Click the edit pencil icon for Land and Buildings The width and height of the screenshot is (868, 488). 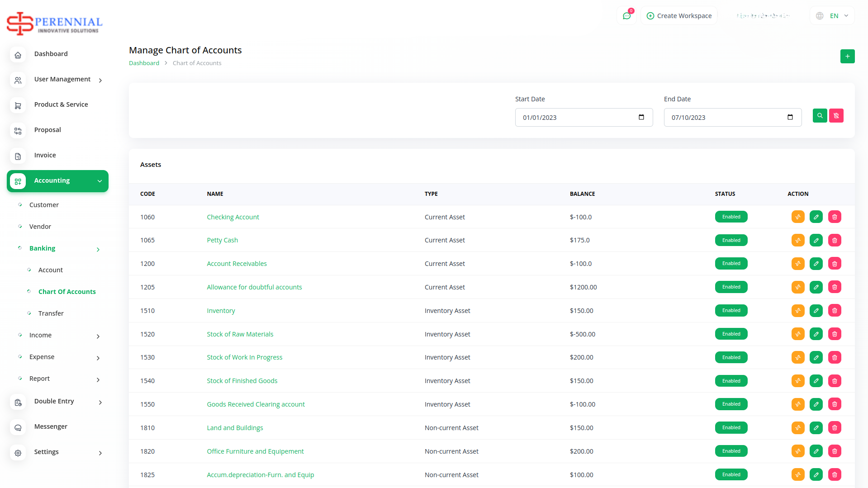click(816, 428)
